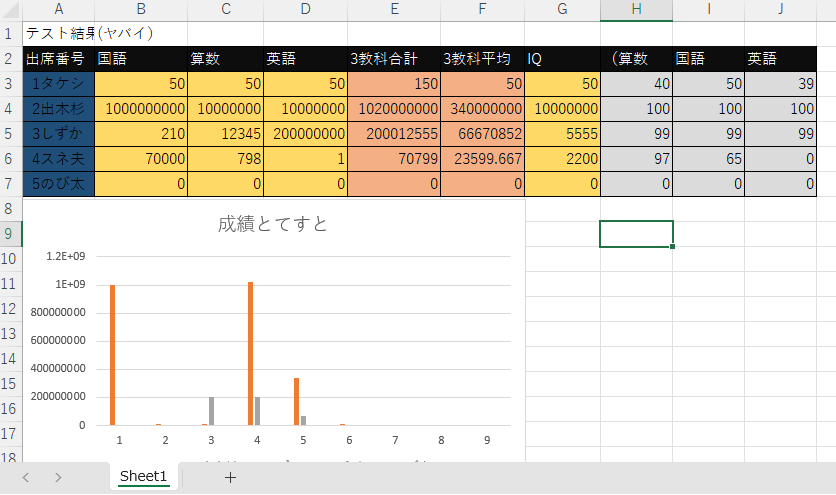This screenshot has width=836, height=495.
Task: Select column A header
Action: coord(59,9)
